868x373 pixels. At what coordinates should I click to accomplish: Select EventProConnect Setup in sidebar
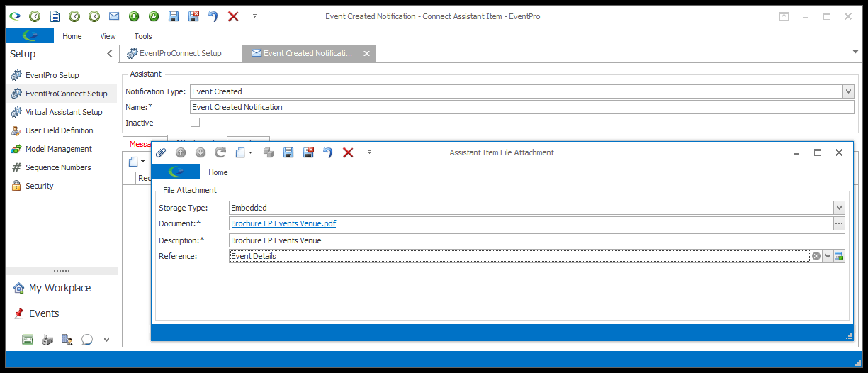(62, 94)
